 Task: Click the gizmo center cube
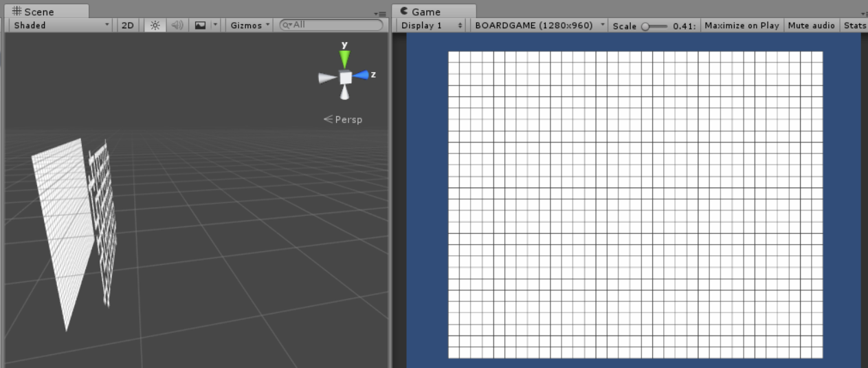click(x=346, y=78)
